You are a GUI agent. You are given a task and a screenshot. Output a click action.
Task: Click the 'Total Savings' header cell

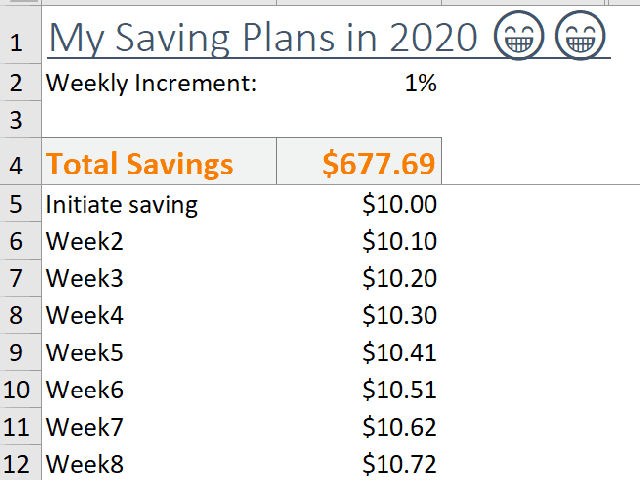pyautogui.click(x=140, y=163)
